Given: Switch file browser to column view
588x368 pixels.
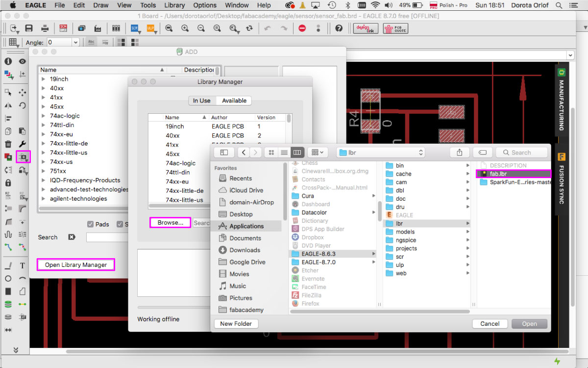Looking at the screenshot, I should [x=297, y=153].
